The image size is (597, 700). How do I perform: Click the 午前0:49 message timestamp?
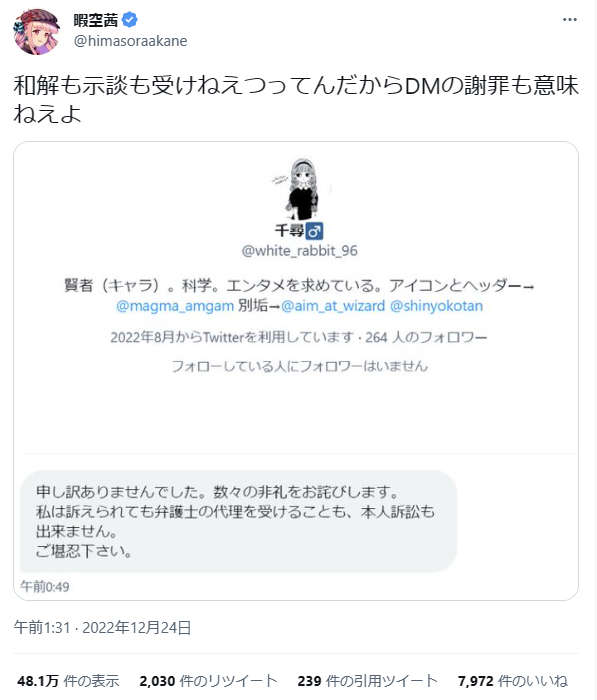[45, 587]
